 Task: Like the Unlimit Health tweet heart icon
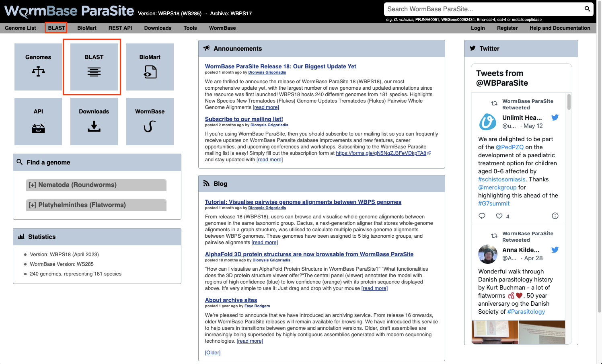(499, 216)
